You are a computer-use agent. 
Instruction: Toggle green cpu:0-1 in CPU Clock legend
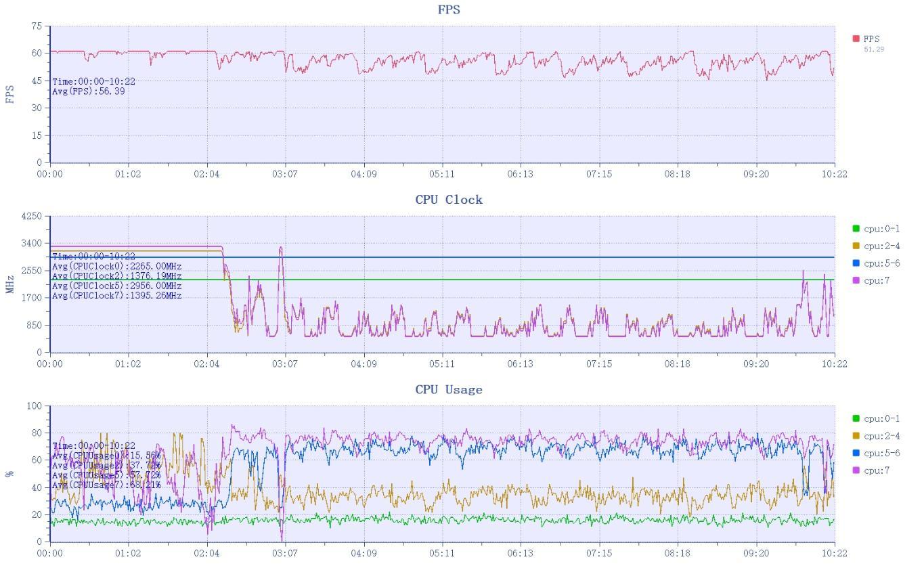point(856,229)
